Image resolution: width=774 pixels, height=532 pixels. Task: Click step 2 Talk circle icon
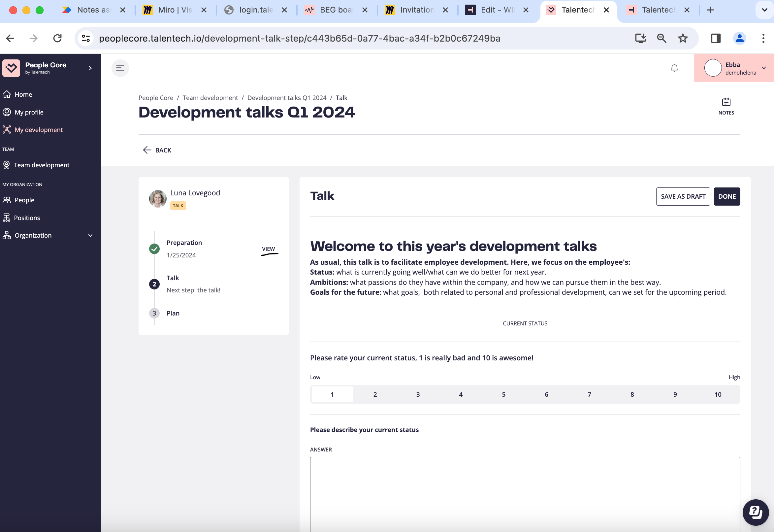154,284
